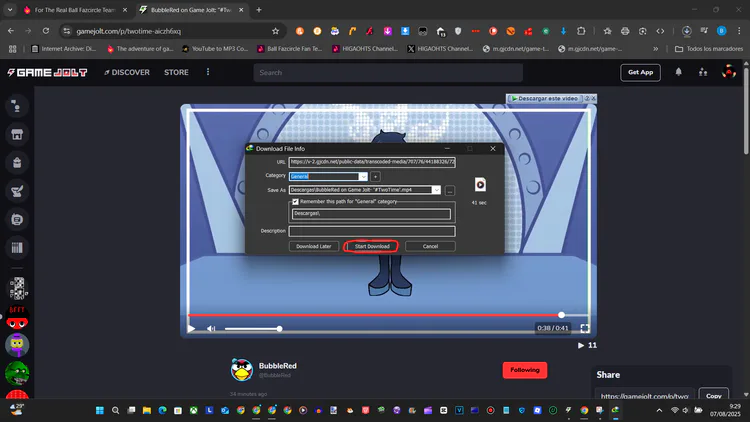The image size is (750, 422).
Task: Click Descargar este video overlay button
Action: tap(545, 98)
